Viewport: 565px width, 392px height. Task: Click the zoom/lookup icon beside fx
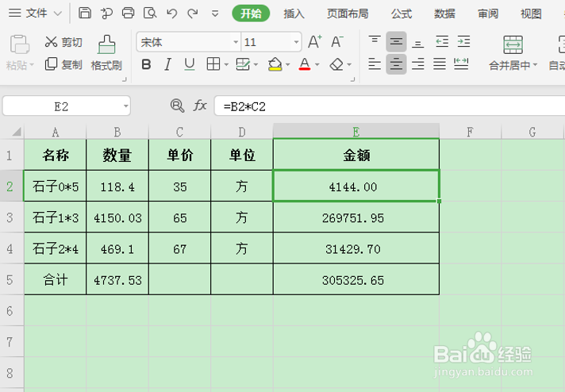(177, 106)
